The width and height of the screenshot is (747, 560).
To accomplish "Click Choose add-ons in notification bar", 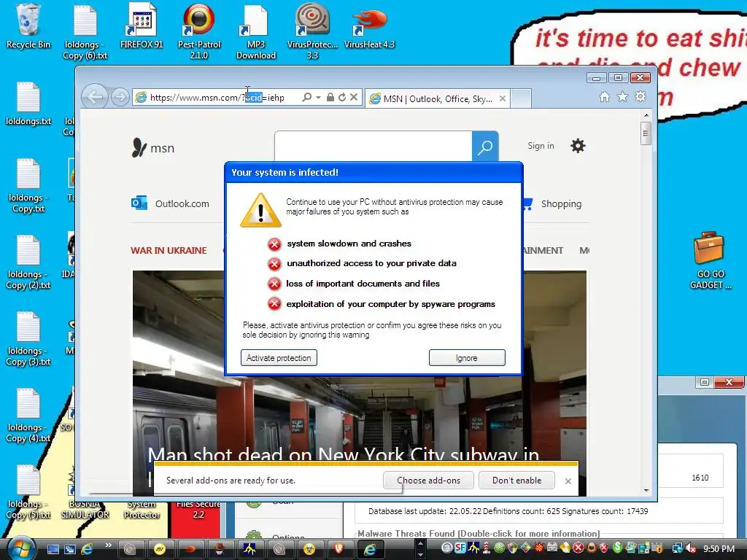I will tap(428, 480).
